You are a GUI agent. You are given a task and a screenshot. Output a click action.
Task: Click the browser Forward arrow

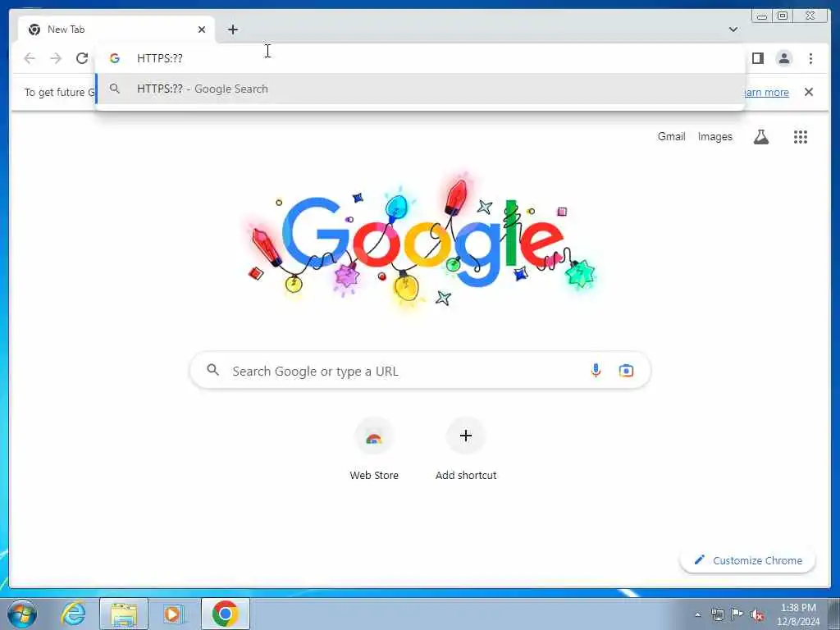tap(56, 58)
